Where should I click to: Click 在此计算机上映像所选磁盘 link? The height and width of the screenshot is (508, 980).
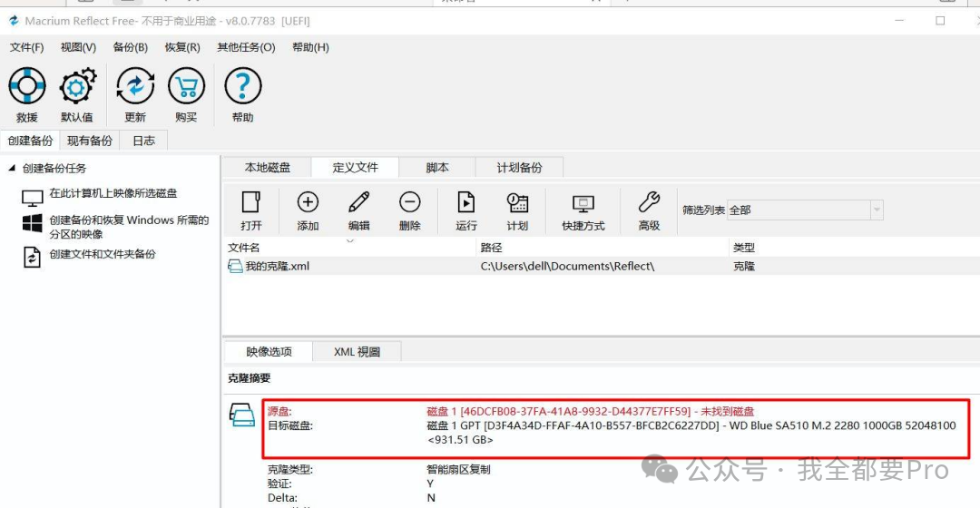[x=113, y=194]
